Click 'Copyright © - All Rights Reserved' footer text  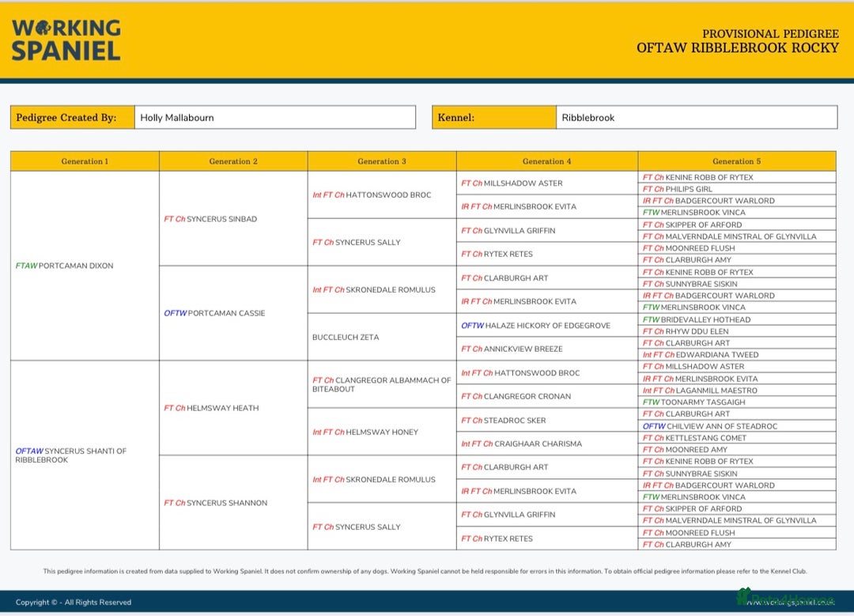74,602
